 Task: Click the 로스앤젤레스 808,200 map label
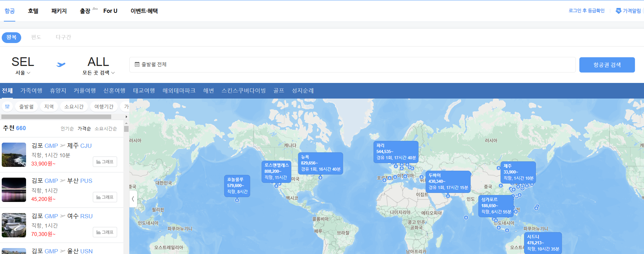pos(276,171)
